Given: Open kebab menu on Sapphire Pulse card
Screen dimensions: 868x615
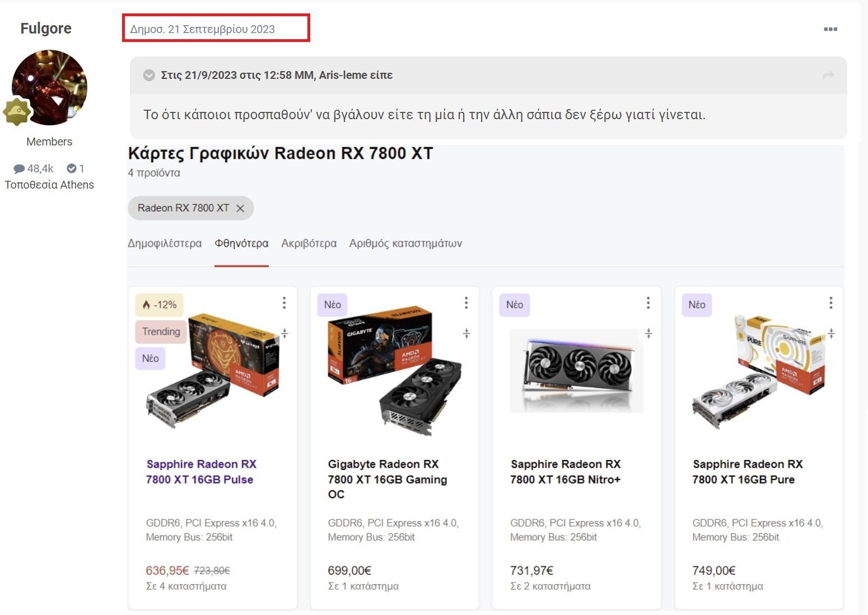Looking at the screenshot, I should click(284, 303).
